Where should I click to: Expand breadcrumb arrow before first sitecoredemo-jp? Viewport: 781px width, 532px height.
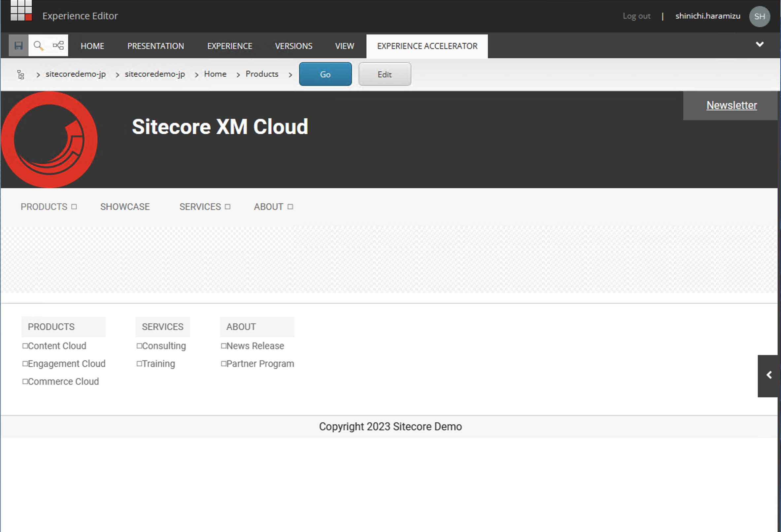(x=38, y=75)
